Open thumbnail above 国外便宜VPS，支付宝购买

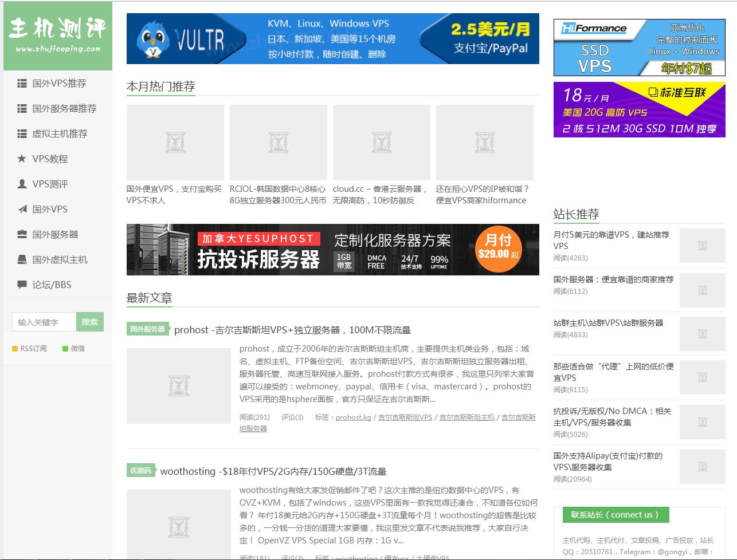[175, 143]
